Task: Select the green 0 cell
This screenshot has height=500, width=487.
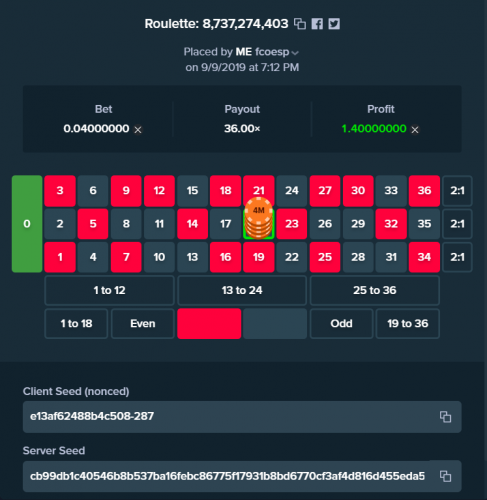Action: (x=27, y=224)
